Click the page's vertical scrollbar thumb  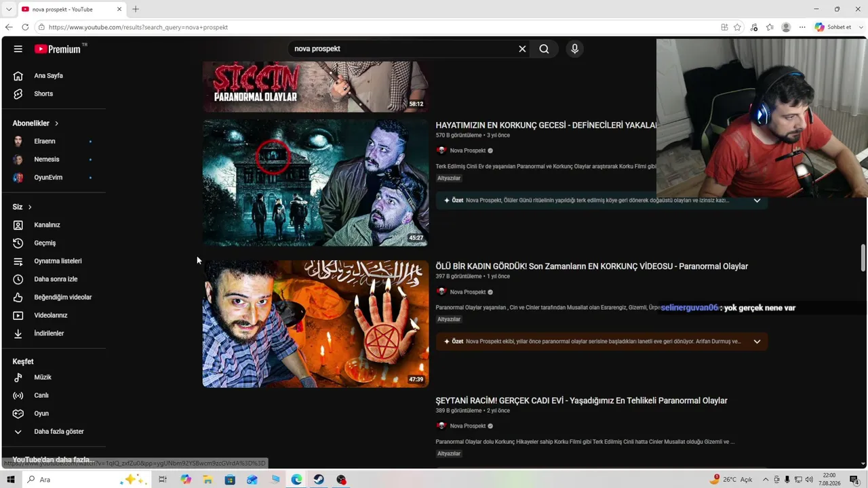[x=863, y=257]
